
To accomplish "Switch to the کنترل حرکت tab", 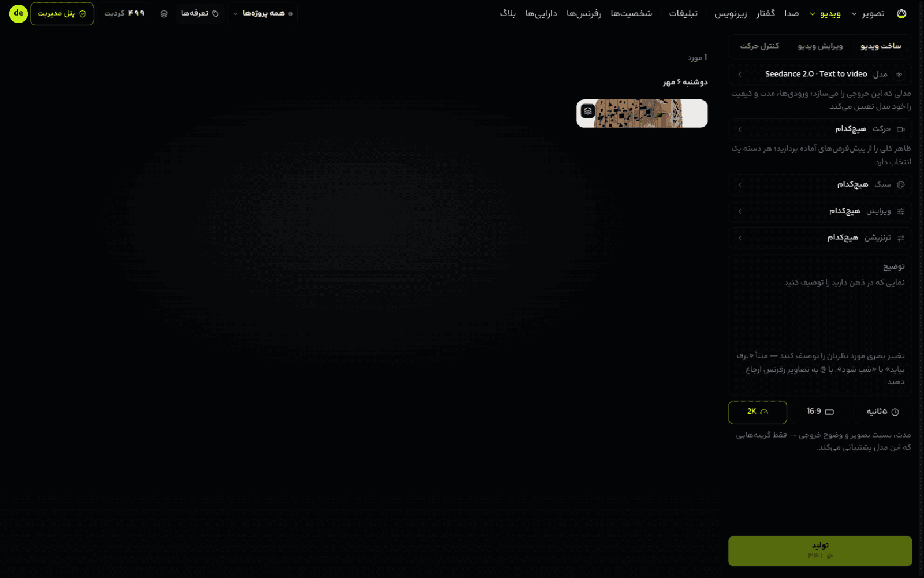I will 759,46.
